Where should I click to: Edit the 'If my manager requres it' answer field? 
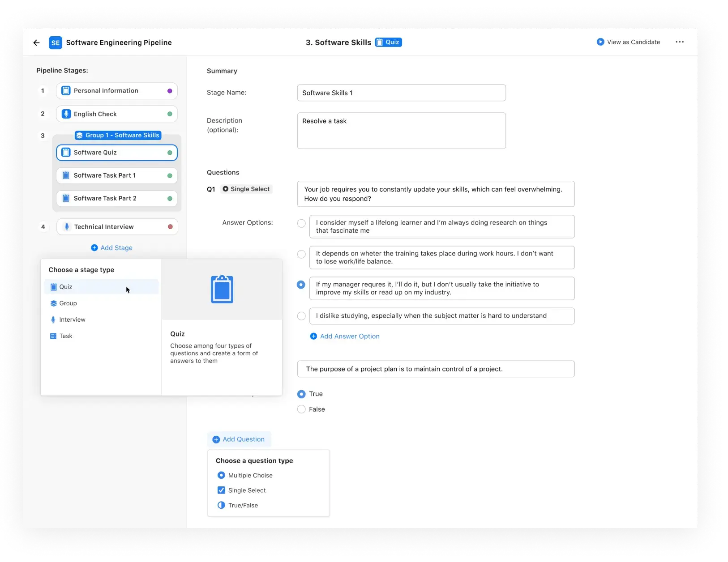(442, 288)
